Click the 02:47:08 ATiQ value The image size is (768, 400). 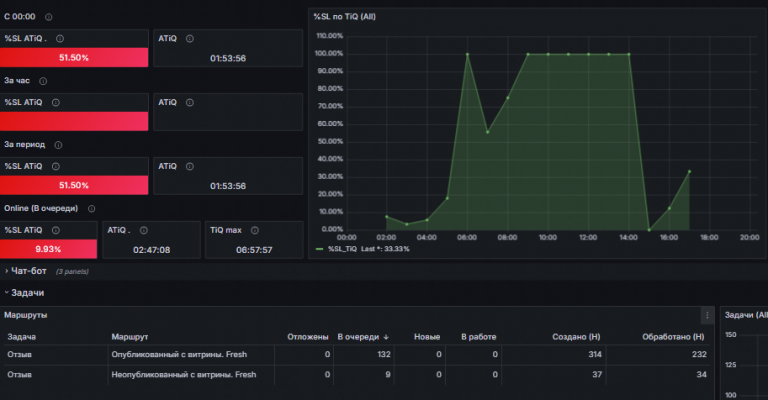pos(151,250)
